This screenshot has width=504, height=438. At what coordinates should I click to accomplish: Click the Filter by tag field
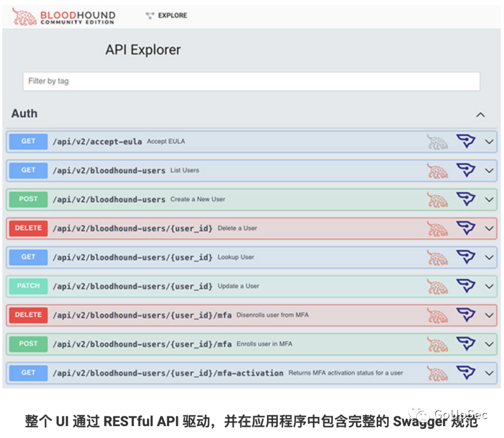(251, 82)
